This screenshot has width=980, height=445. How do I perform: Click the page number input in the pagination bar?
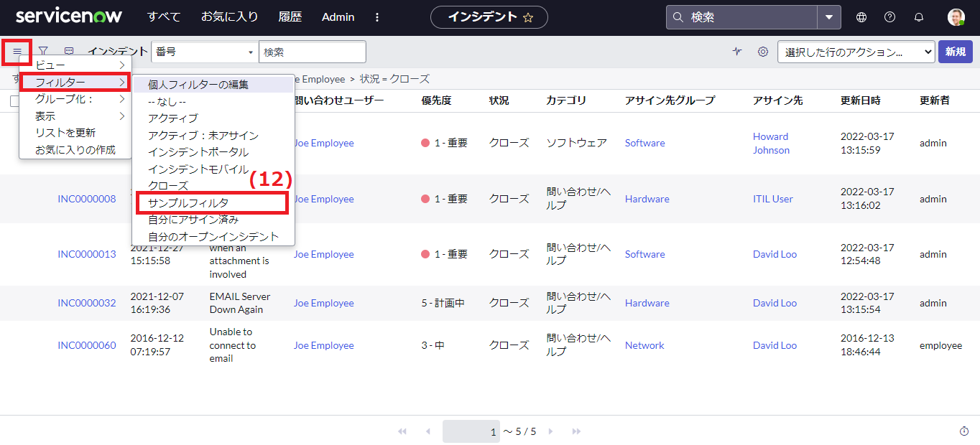[471, 431]
